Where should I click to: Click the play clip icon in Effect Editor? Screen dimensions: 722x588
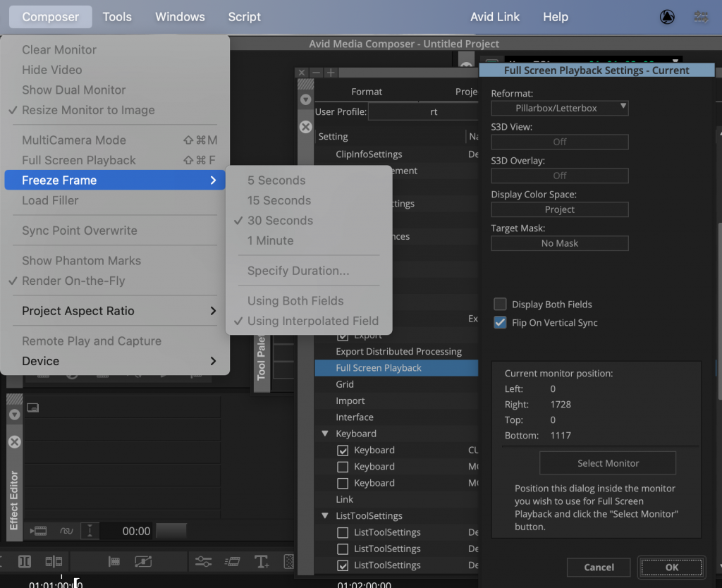[x=37, y=531]
